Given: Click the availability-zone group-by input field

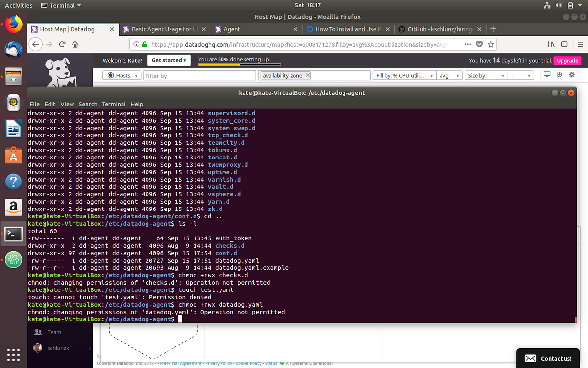Looking at the screenshot, I should [x=314, y=76].
